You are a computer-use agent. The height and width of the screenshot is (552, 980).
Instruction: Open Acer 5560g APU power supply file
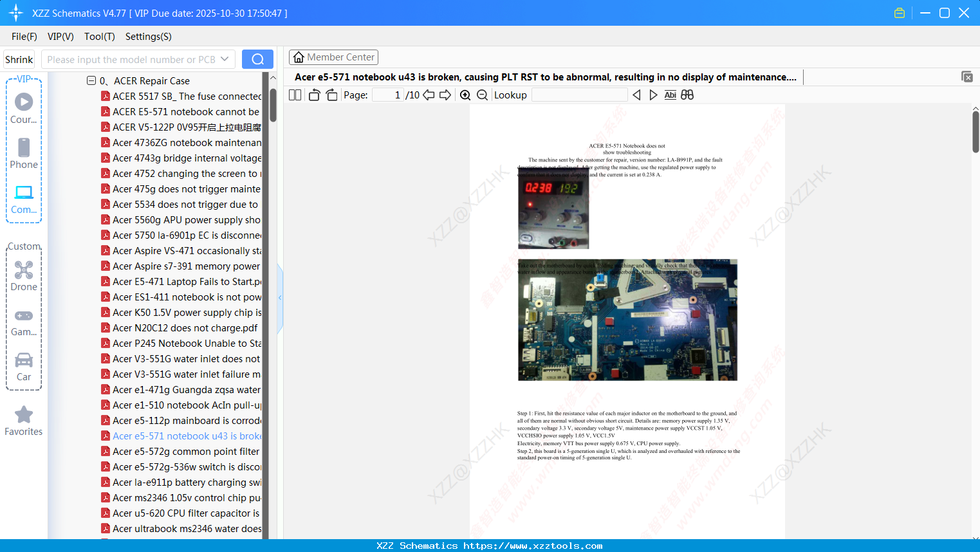181,219
